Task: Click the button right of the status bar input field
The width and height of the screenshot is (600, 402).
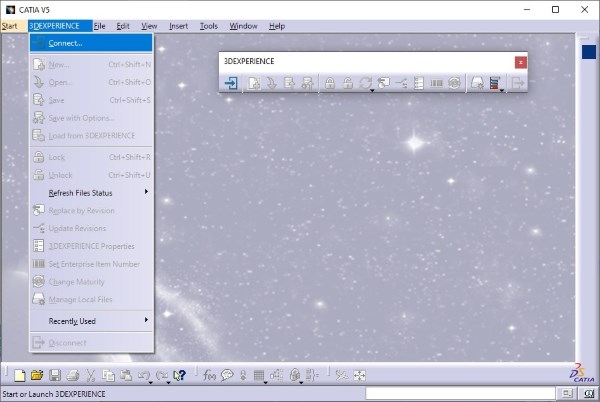Action: coord(567,393)
